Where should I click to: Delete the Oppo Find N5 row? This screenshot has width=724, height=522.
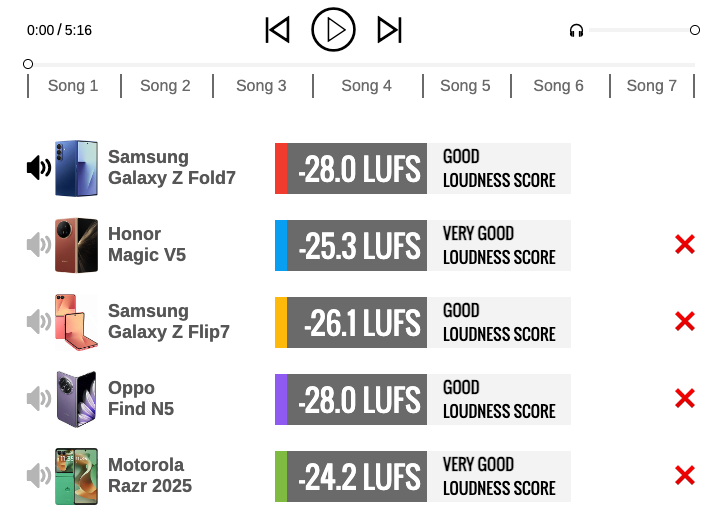click(x=685, y=399)
